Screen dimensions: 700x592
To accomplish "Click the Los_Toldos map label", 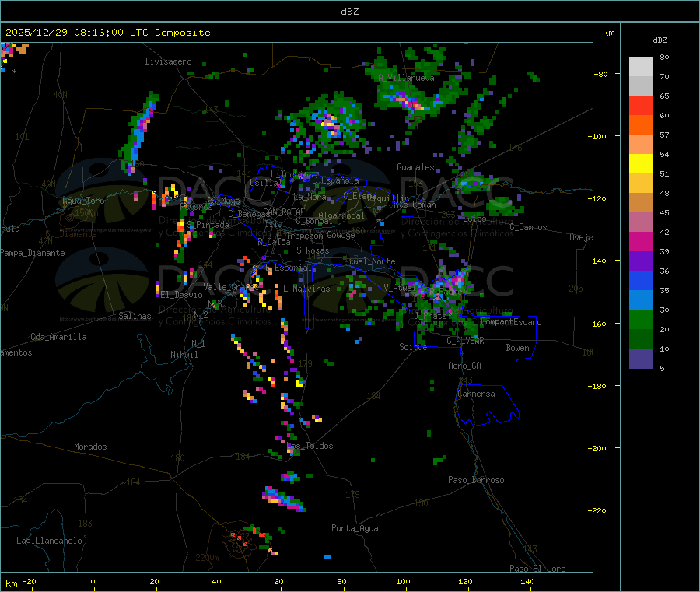I will (x=310, y=446).
